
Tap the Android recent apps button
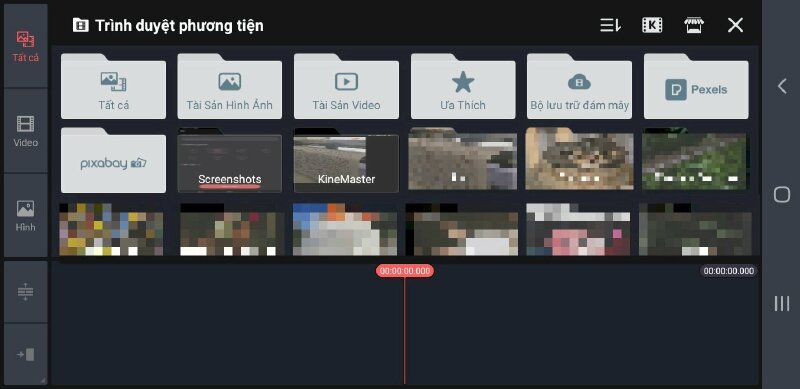(782, 303)
